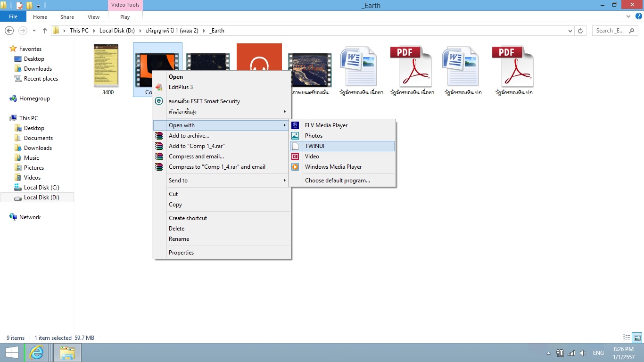This screenshot has height=362, width=644.
Task: Click the _3400 file thumbnail
Action: pyautogui.click(x=106, y=66)
